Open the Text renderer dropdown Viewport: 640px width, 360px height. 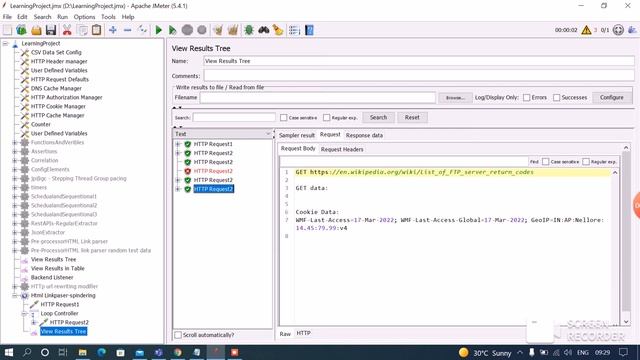tap(223, 134)
